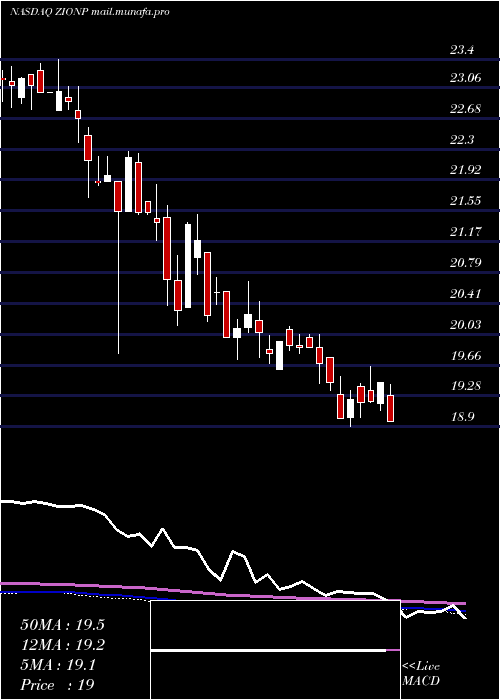
Task: Select the 22.3 price axis label
Action: pyautogui.click(x=462, y=140)
